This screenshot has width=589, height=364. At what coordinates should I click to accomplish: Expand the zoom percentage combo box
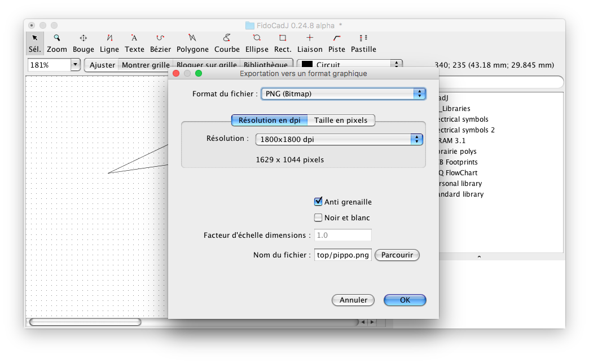pyautogui.click(x=76, y=65)
